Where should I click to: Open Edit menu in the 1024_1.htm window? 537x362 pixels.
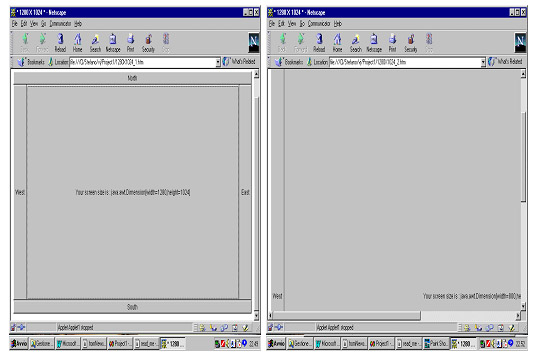[24, 24]
